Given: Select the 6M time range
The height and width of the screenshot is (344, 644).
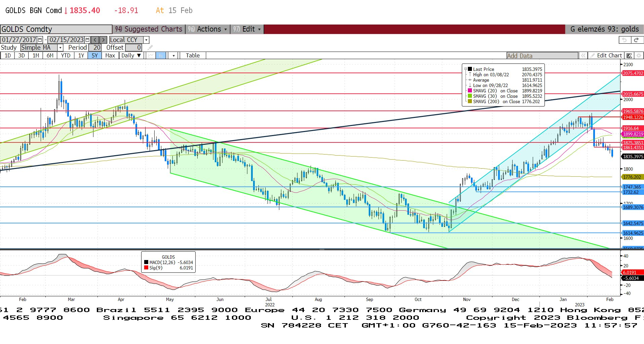Looking at the screenshot, I should pos(50,55).
